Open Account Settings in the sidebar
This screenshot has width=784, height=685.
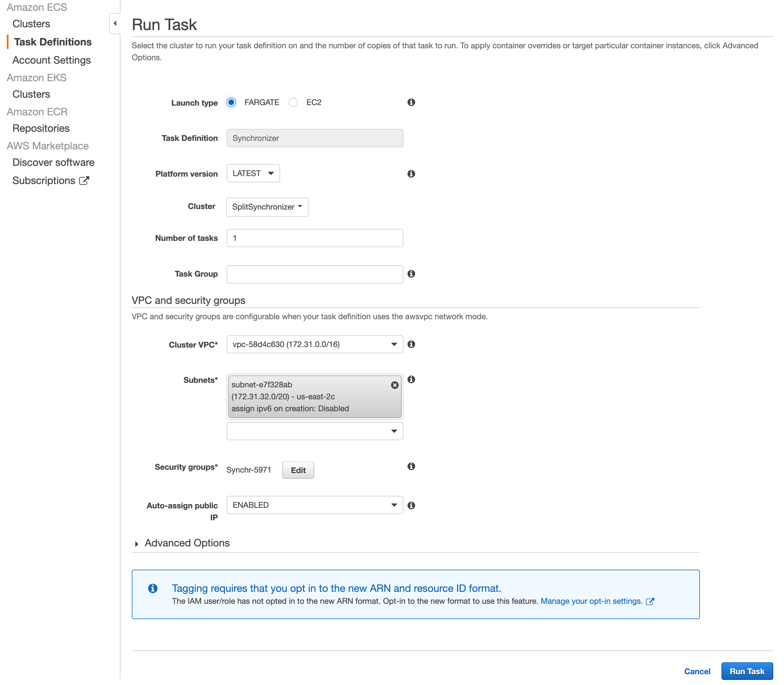coord(51,60)
